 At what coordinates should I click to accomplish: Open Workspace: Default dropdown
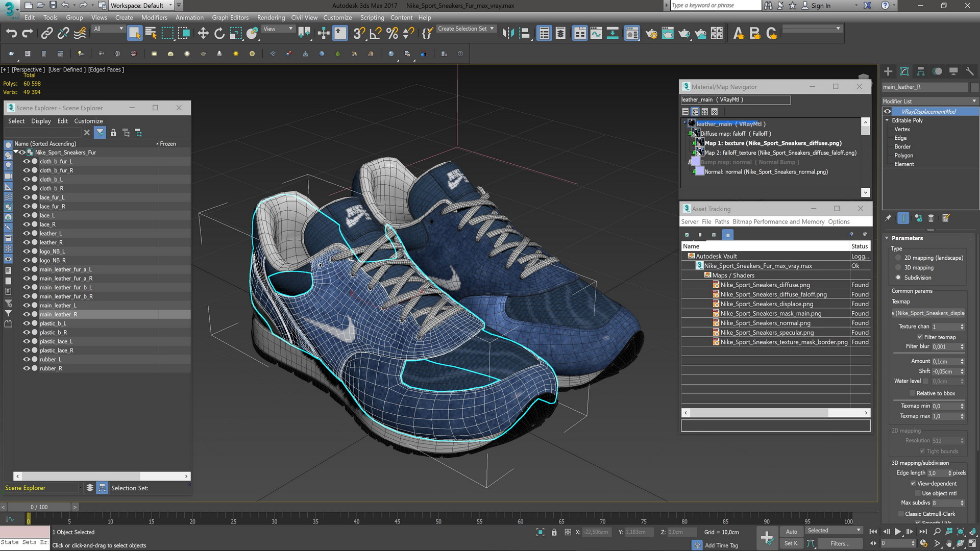142,6
